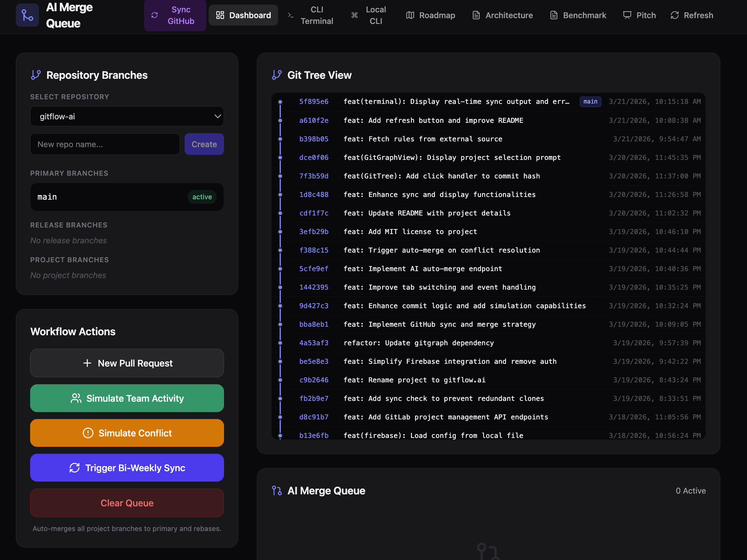This screenshot has height=560, width=747.
Task: Click the dropdown chevron arrow
Action: (217, 116)
